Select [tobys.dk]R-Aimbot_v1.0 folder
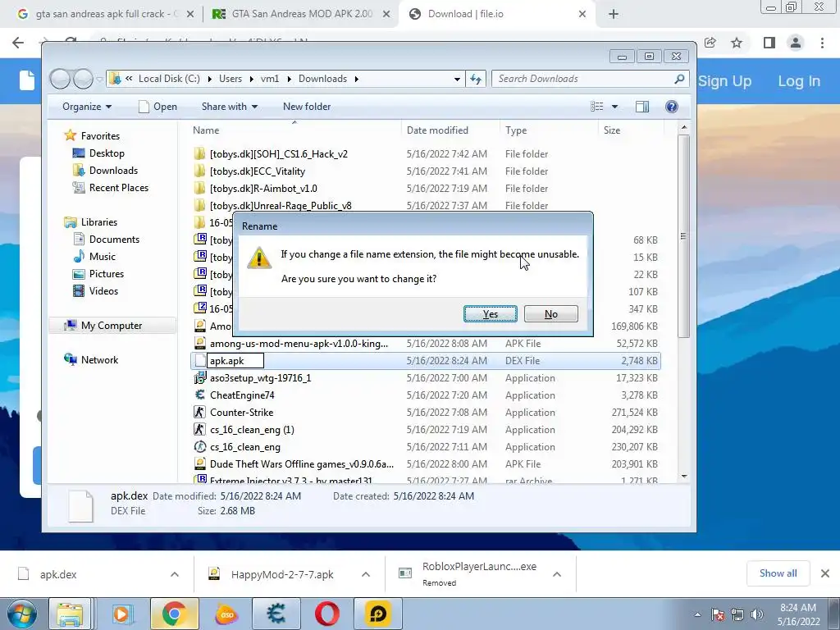 tap(263, 188)
